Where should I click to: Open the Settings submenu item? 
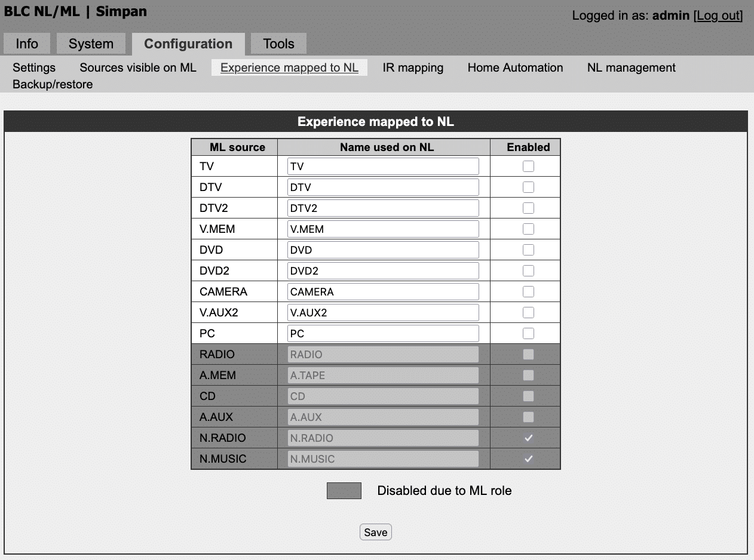(34, 67)
